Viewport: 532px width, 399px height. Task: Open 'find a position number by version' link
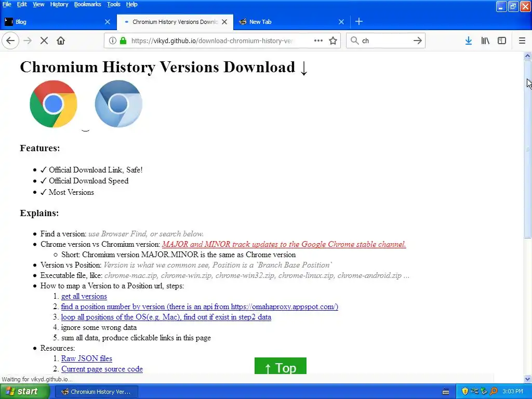tap(199, 307)
